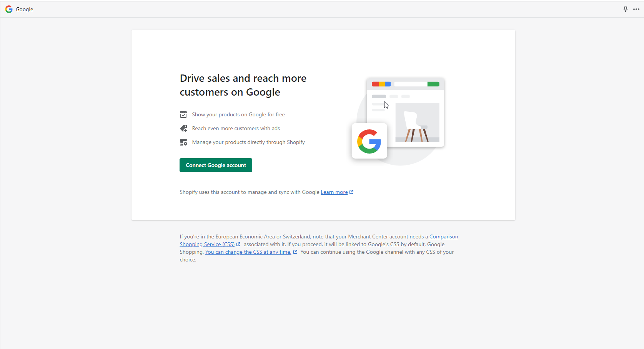Image resolution: width=644 pixels, height=349 pixels.
Task: Click the 'Drive sales and reach more customers' heading
Action: click(243, 85)
